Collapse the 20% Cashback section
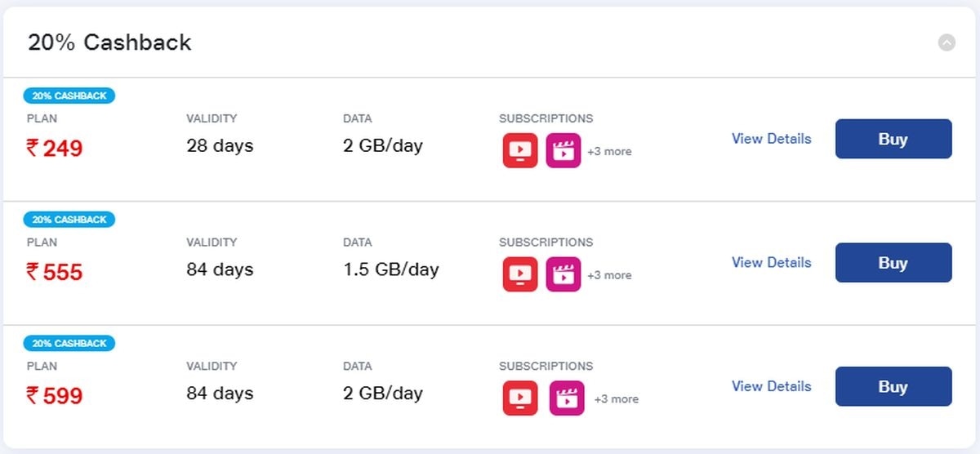This screenshot has height=454, width=980. (x=947, y=42)
